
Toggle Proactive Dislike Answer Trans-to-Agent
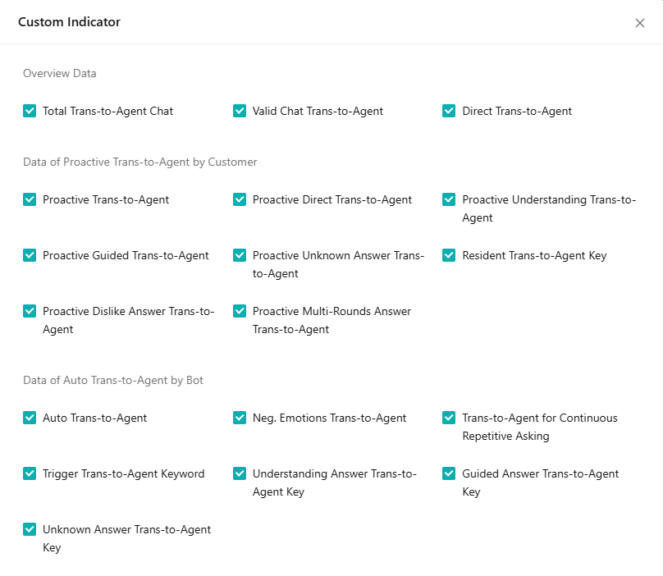click(x=30, y=311)
